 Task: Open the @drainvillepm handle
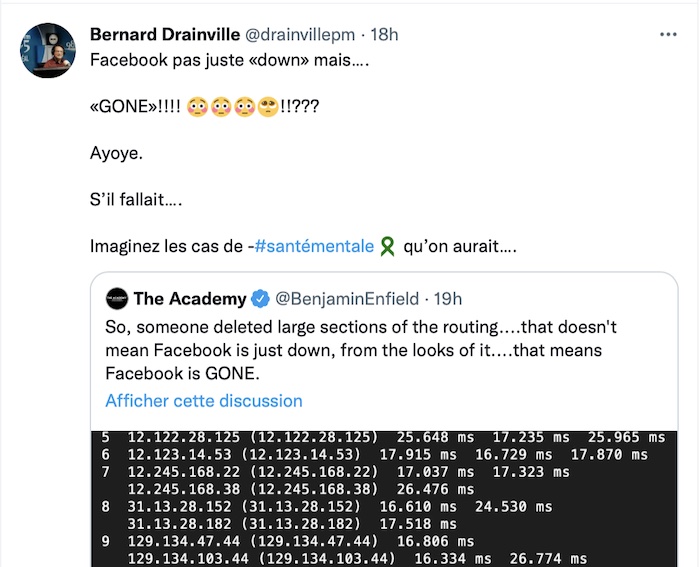tap(300, 35)
